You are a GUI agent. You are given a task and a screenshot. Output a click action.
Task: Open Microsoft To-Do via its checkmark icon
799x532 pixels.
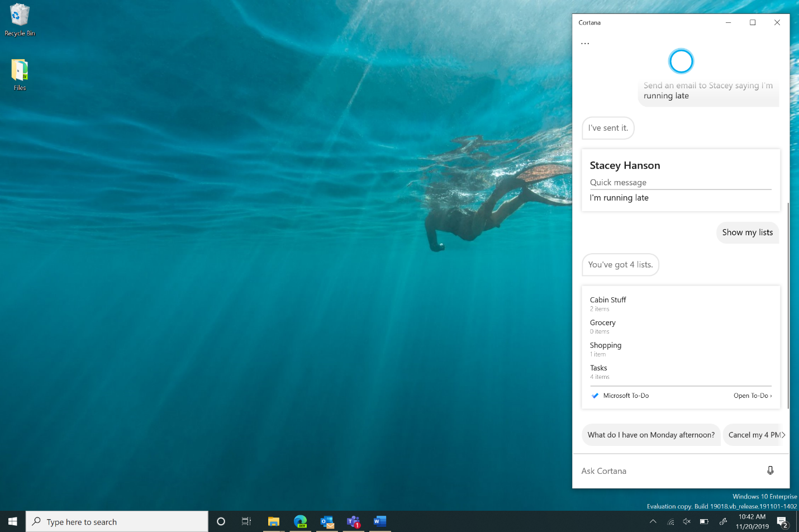(595, 396)
